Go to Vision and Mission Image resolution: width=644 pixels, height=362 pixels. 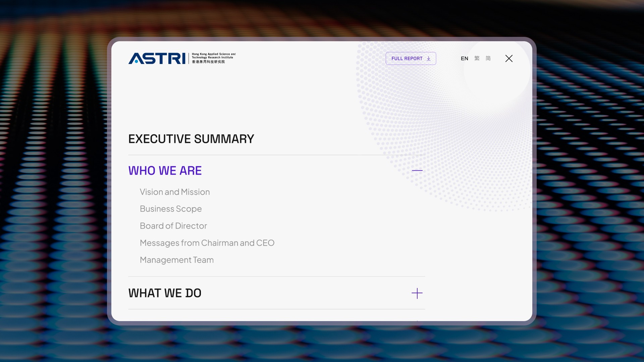pos(175,192)
